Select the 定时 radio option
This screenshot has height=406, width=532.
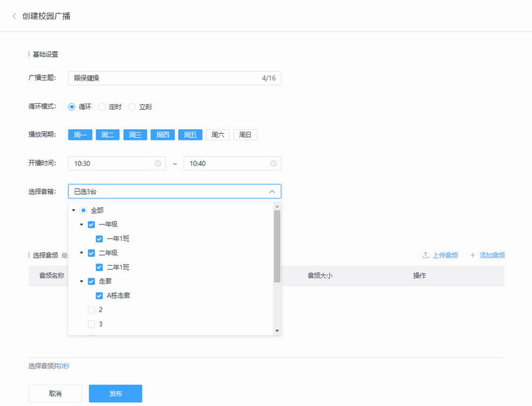pos(102,106)
